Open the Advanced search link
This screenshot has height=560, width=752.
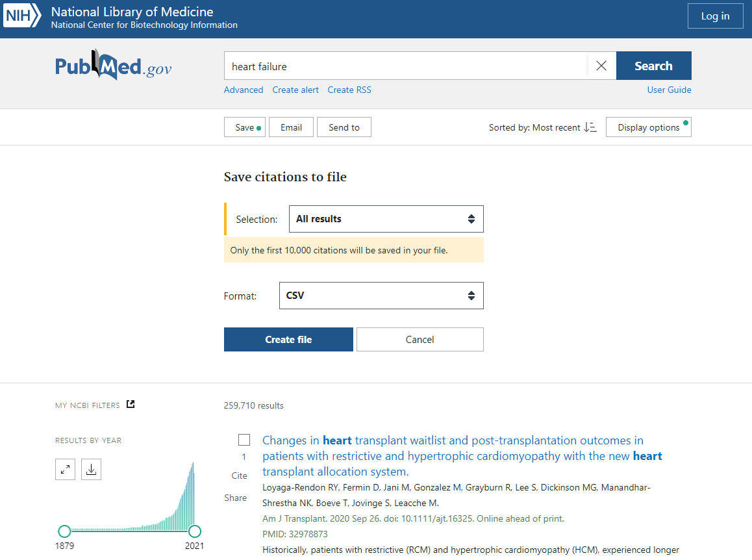click(x=244, y=90)
